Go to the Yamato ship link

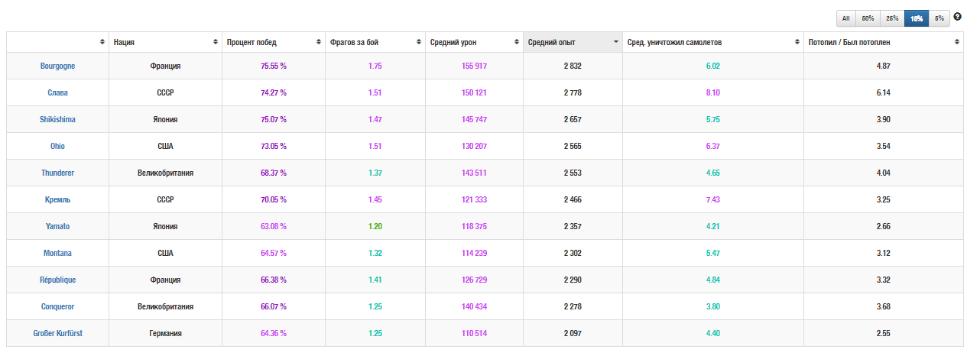coord(57,227)
